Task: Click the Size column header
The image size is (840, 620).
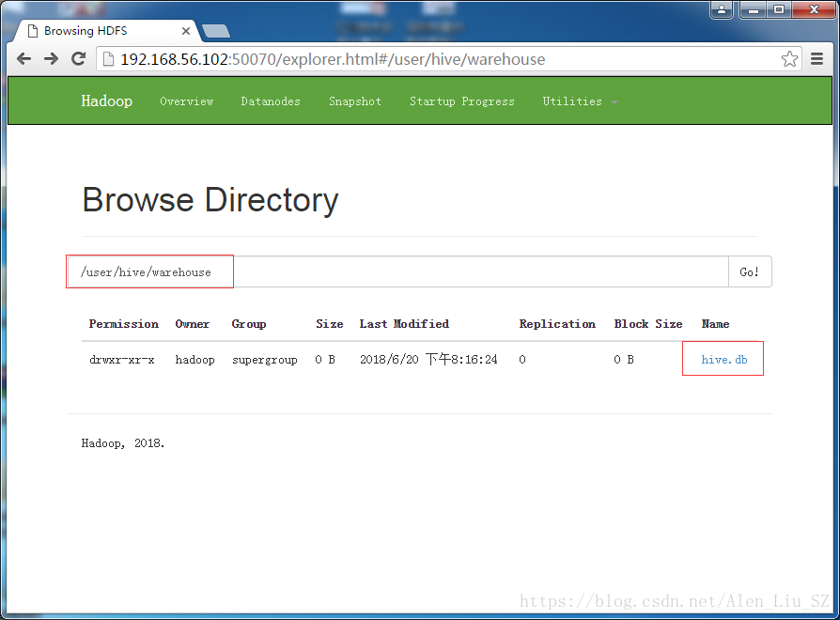Action: [x=330, y=324]
